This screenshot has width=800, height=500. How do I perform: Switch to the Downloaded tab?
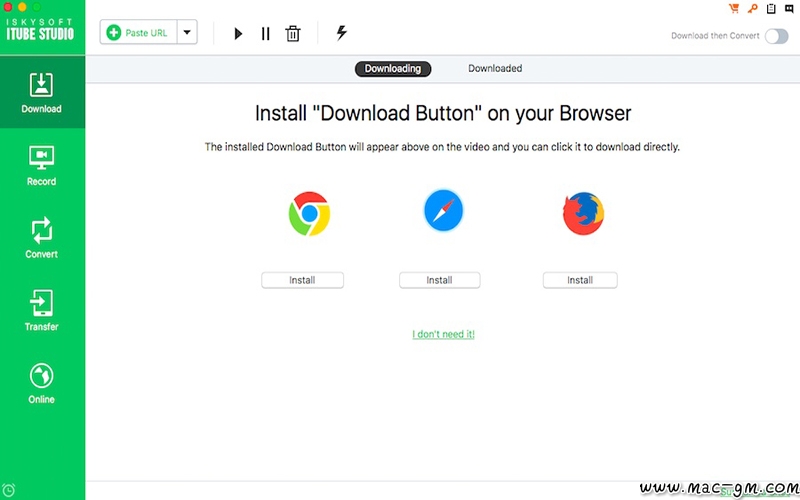point(495,68)
